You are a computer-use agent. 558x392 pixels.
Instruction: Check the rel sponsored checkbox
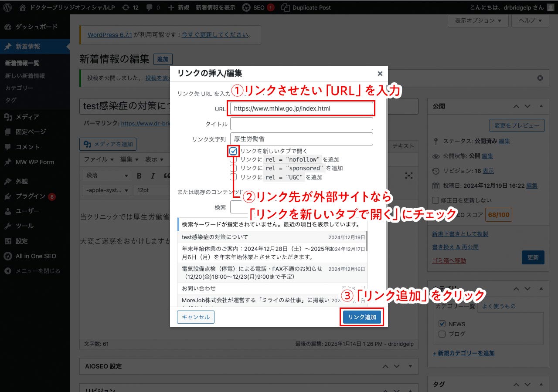233,168
